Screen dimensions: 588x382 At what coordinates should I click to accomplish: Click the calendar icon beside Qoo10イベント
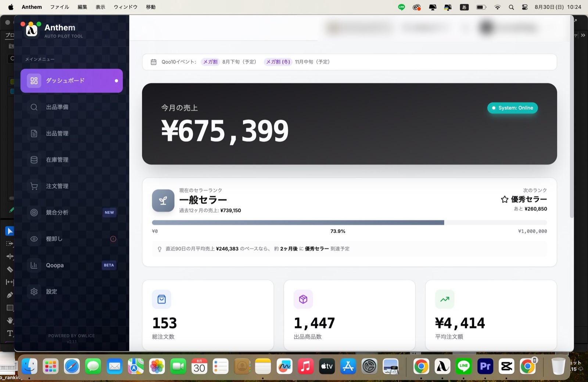154,62
